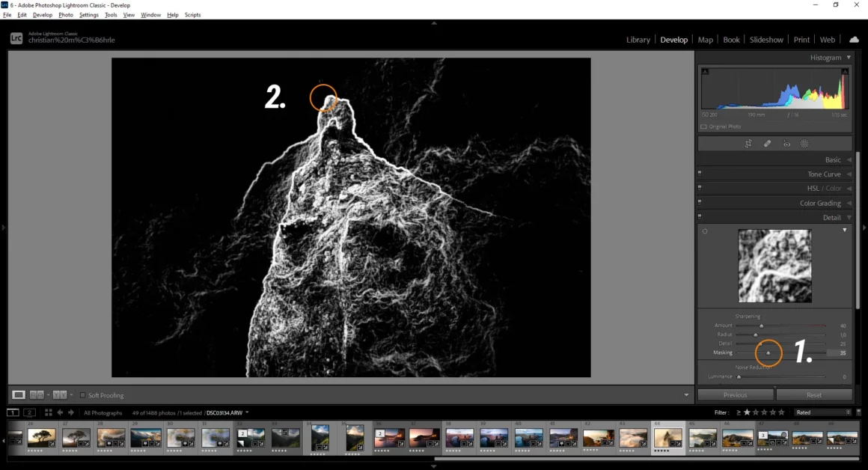Open the Photo menu

tap(66, 15)
